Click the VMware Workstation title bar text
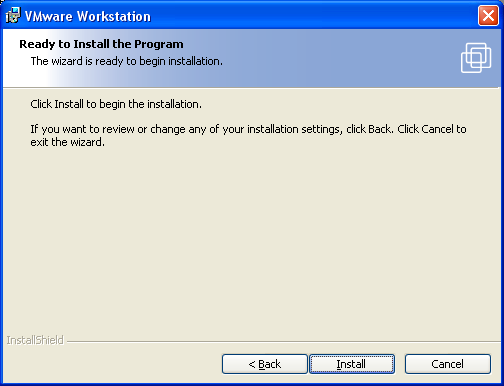Image resolution: width=504 pixels, height=386 pixels. coord(88,16)
